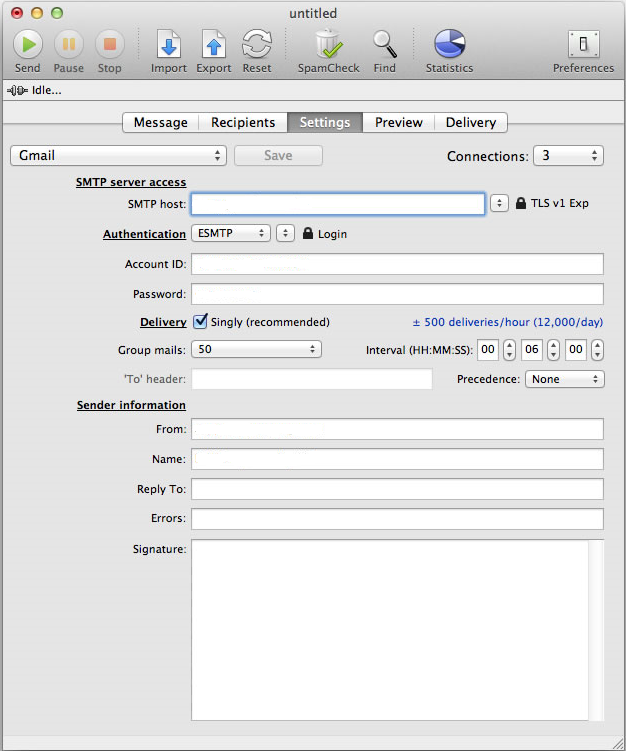Choose an option in ESMTP authentication dropdown
The width and height of the screenshot is (626, 751).
tap(230, 233)
